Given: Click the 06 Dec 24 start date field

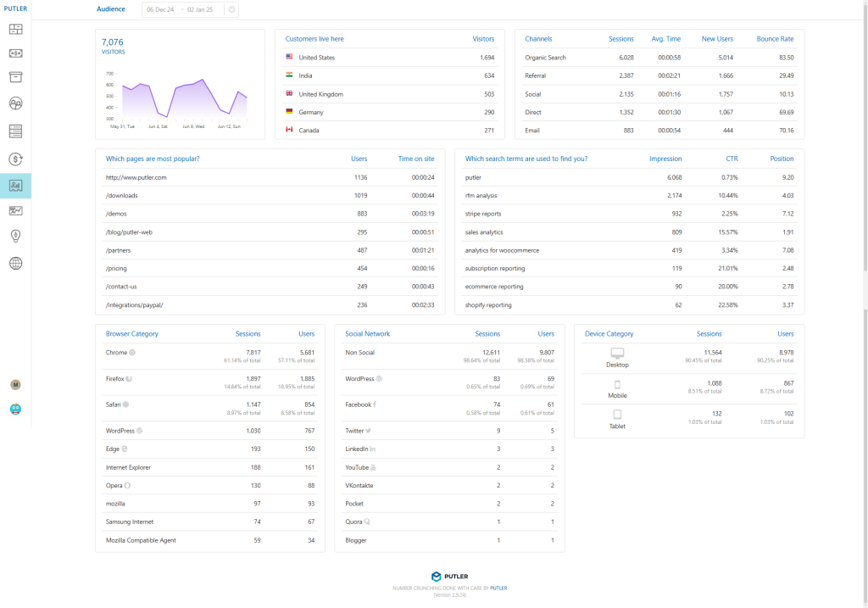Looking at the screenshot, I should [x=160, y=9].
